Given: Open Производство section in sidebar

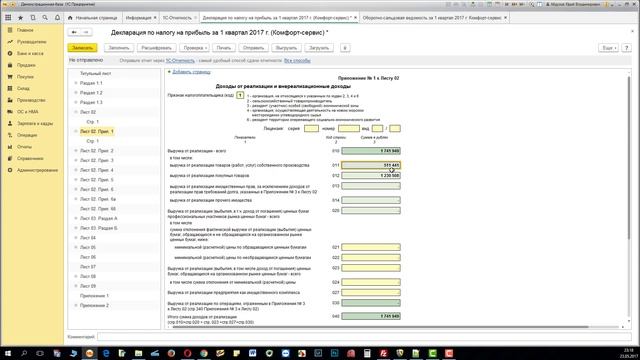Looking at the screenshot, I should (31, 100).
